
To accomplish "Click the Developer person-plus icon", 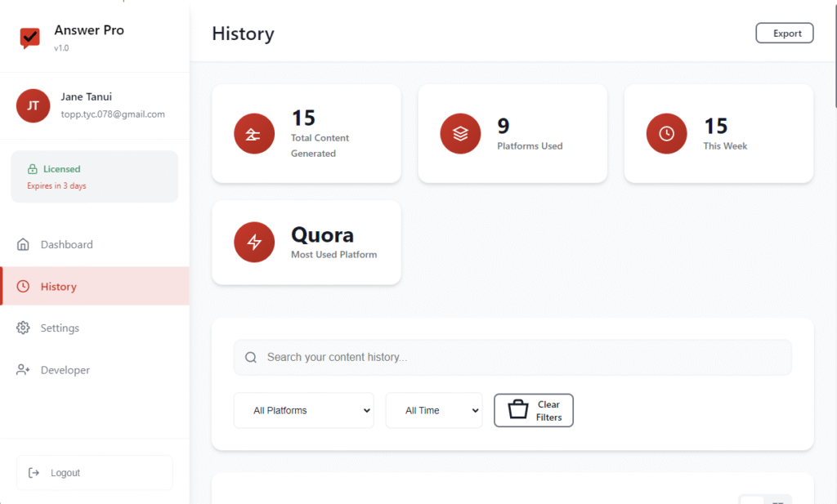I will coord(23,369).
